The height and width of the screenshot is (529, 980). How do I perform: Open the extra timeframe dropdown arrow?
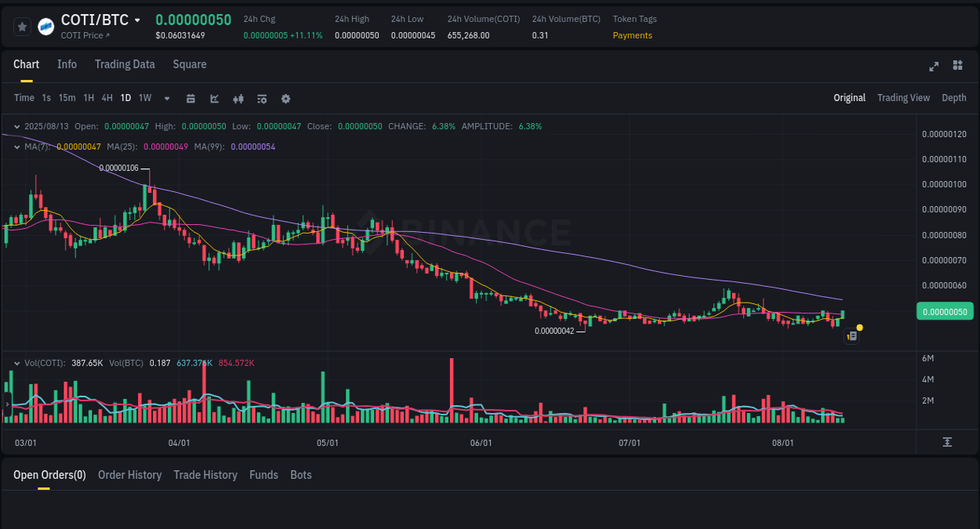click(x=166, y=98)
